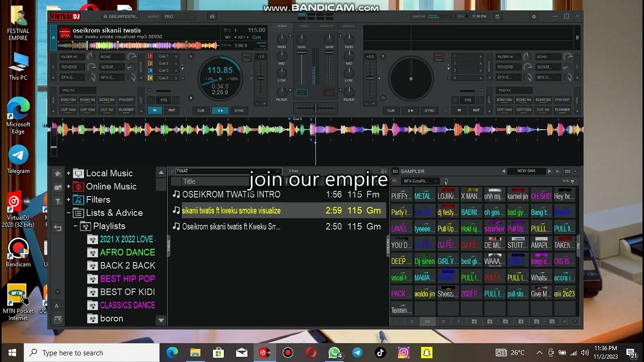
Task: Click deck B jog wheel platter
Action: pyautogui.click(x=411, y=78)
